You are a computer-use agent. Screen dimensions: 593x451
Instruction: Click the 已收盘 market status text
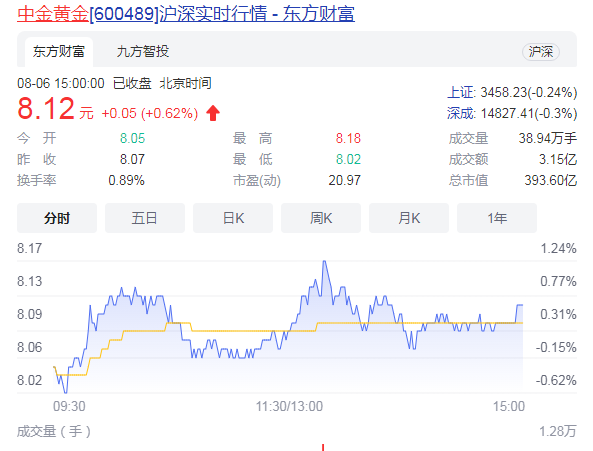[132, 83]
